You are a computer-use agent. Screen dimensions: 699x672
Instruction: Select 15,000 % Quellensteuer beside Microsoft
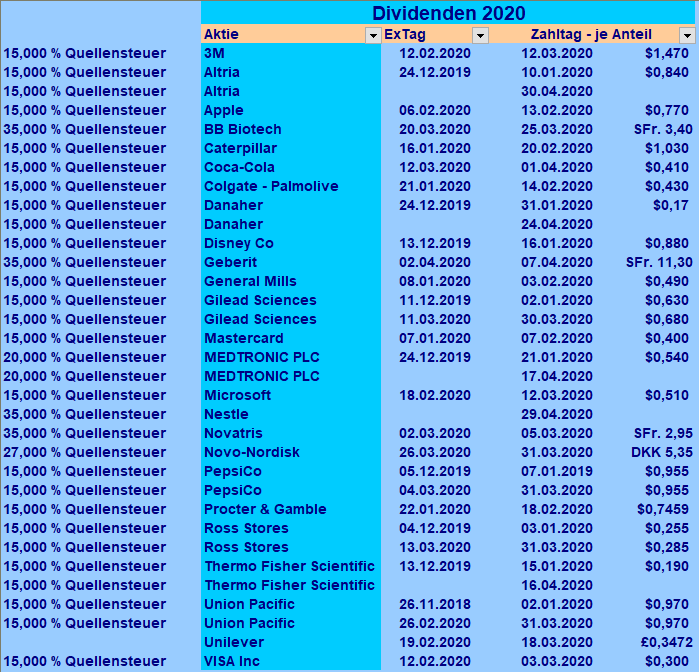(x=85, y=396)
